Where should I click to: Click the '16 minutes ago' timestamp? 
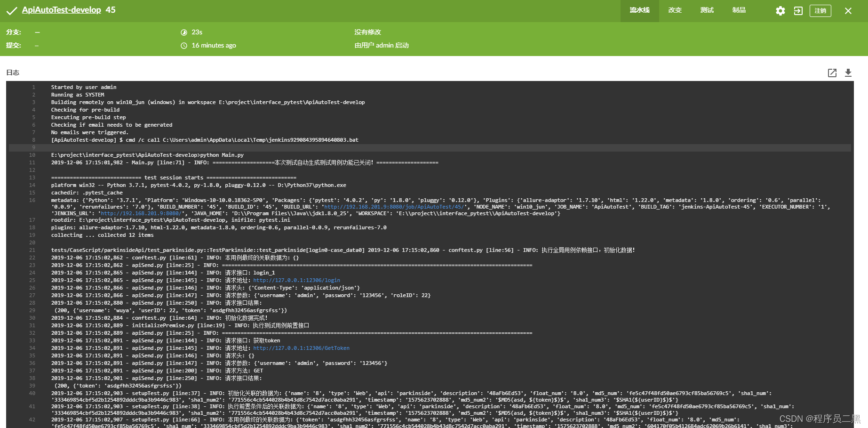point(214,45)
